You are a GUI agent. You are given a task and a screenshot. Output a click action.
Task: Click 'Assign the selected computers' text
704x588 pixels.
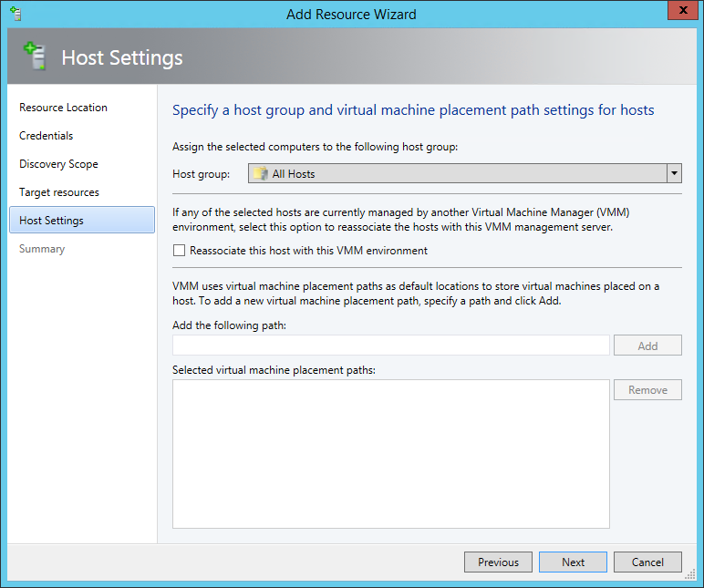tap(316, 147)
